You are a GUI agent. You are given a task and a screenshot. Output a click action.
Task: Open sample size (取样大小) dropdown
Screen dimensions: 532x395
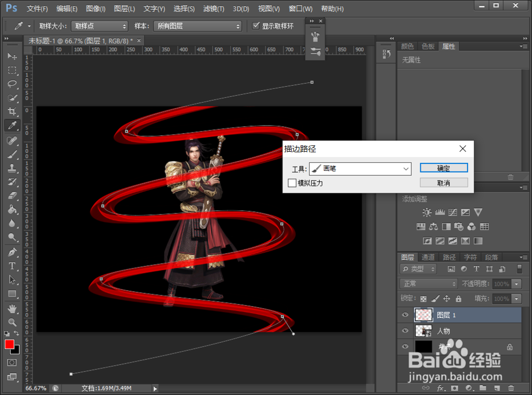99,26
